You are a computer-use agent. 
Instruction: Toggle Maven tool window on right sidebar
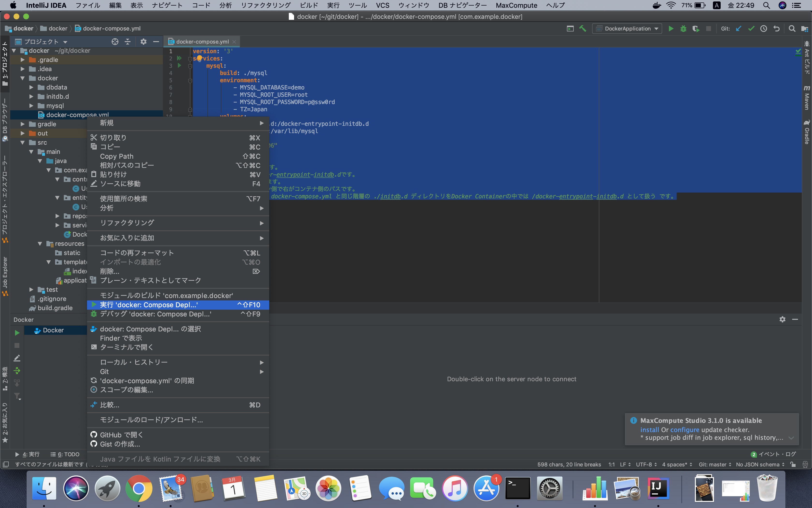click(807, 97)
